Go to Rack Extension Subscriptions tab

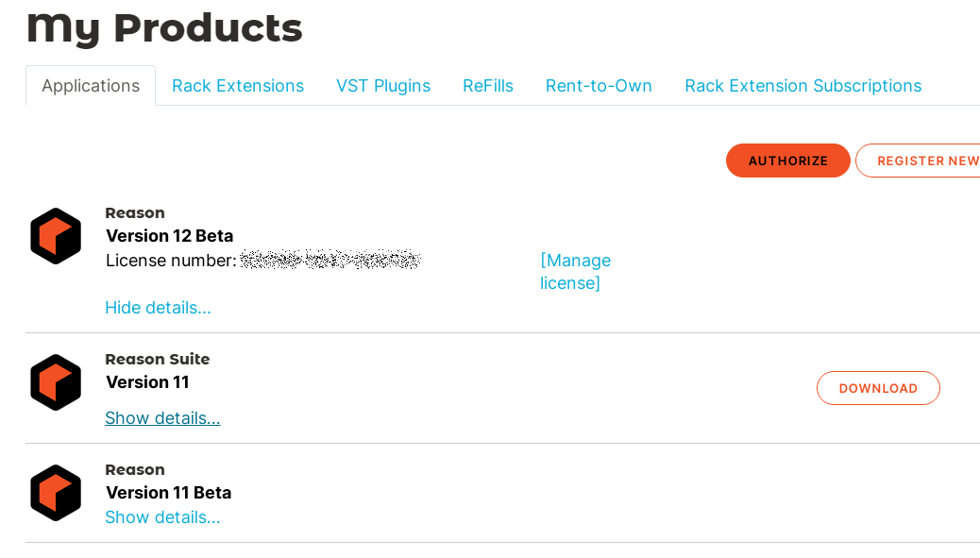point(803,86)
